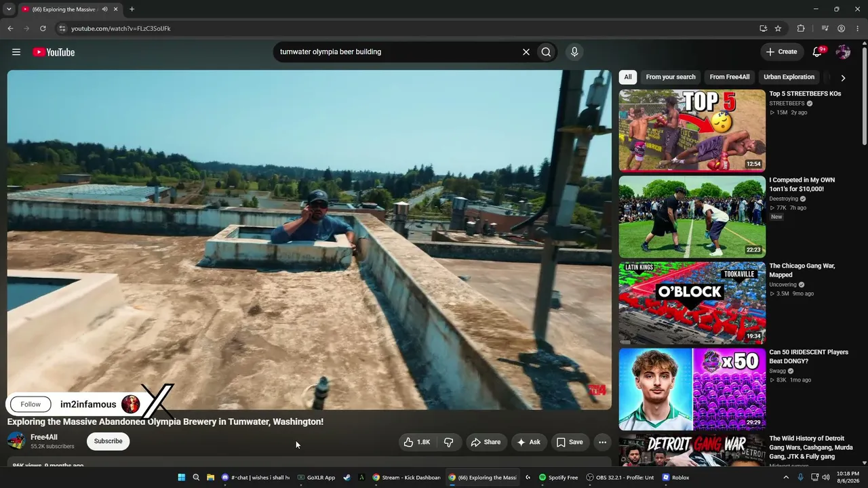
Task: Bookmark this page with the star icon
Action: pyautogui.click(x=778, y=28)
